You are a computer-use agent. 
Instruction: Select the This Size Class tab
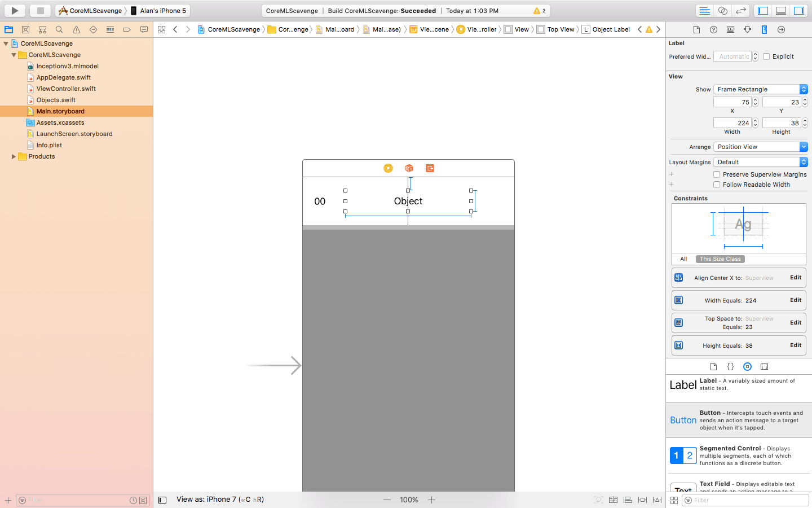[x=720, y=259]
